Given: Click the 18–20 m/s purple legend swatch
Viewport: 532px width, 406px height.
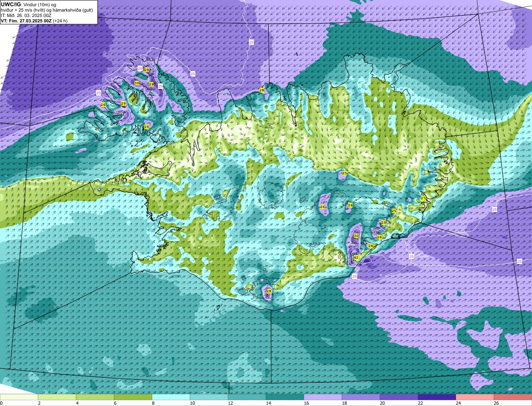Looking at the screenshot, I should (361, 397).
